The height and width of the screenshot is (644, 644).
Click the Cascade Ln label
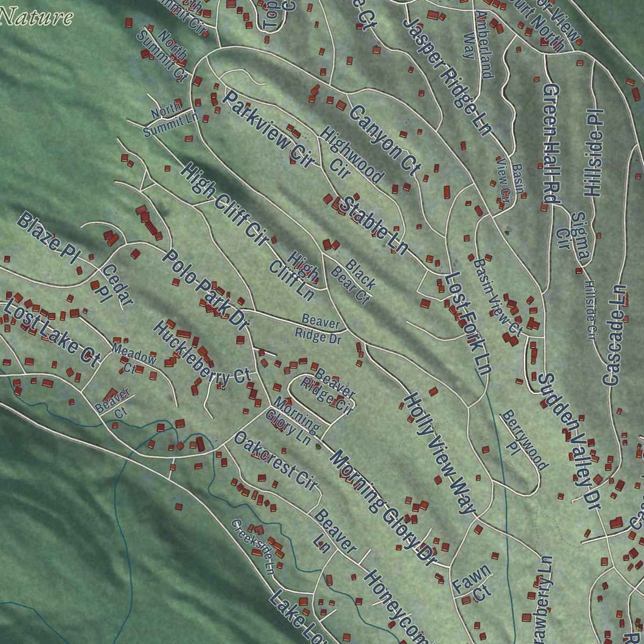(x=616, y=335)
